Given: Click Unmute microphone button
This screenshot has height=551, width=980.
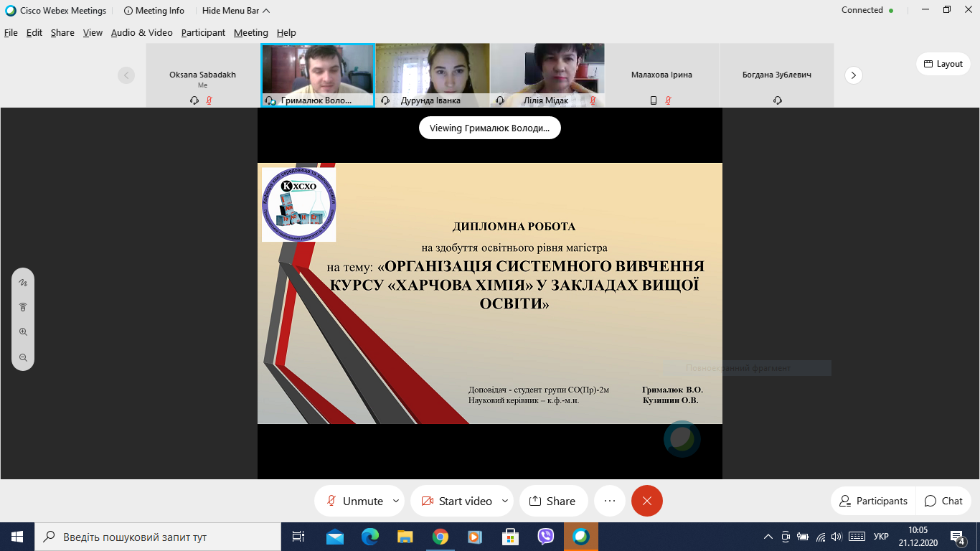Looking at the screenshot, I should point(354,501).
